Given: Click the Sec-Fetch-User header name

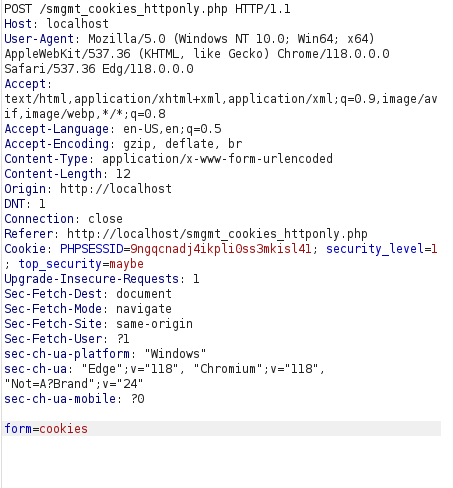Looking at the screenshot, I should 53,339.
